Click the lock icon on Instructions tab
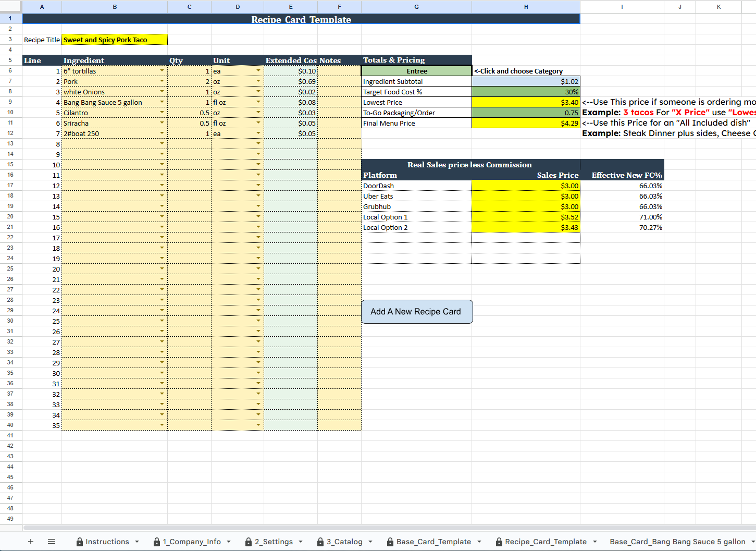The height and width of the screenshot is (551, 756). pyautogui.click(x=79, y=542)
